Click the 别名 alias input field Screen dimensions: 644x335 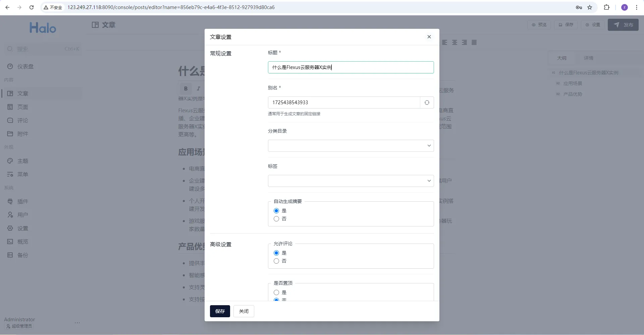344,103
